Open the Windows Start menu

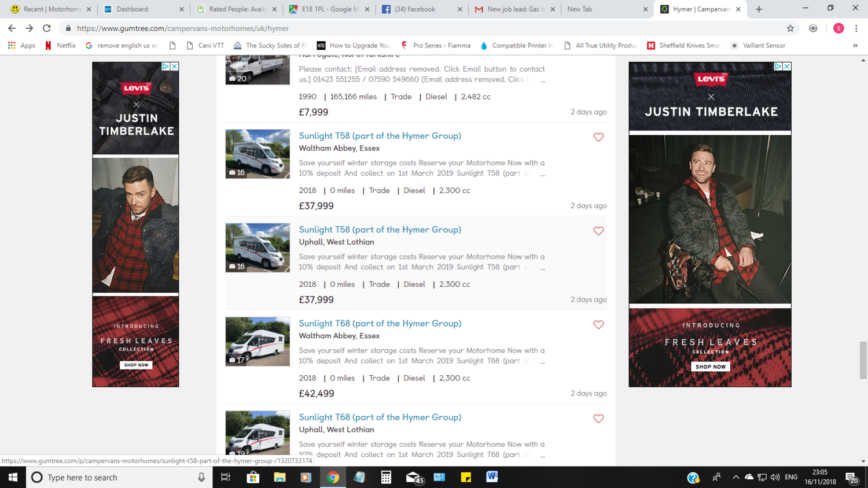click(13, 477)
